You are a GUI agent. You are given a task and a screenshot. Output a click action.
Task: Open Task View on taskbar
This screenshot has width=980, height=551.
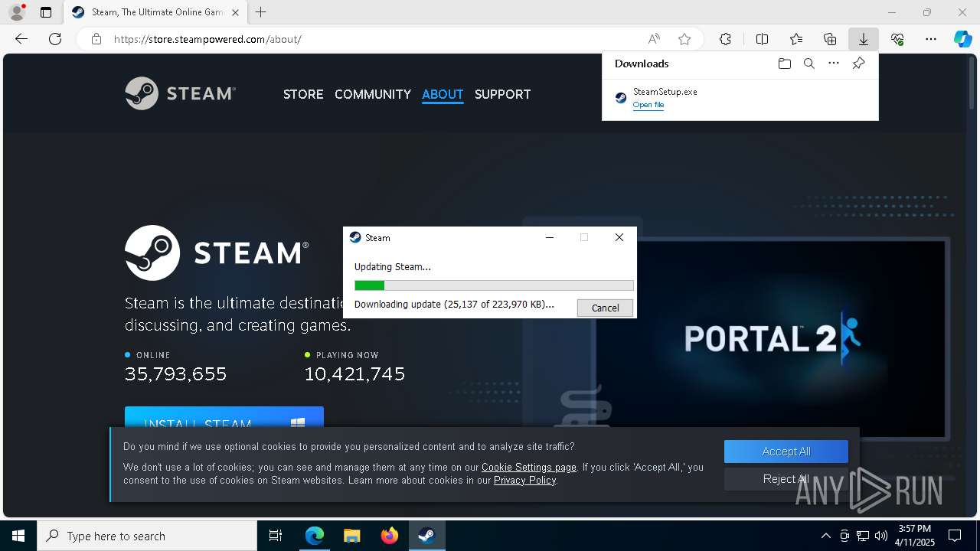click(276, 536)
